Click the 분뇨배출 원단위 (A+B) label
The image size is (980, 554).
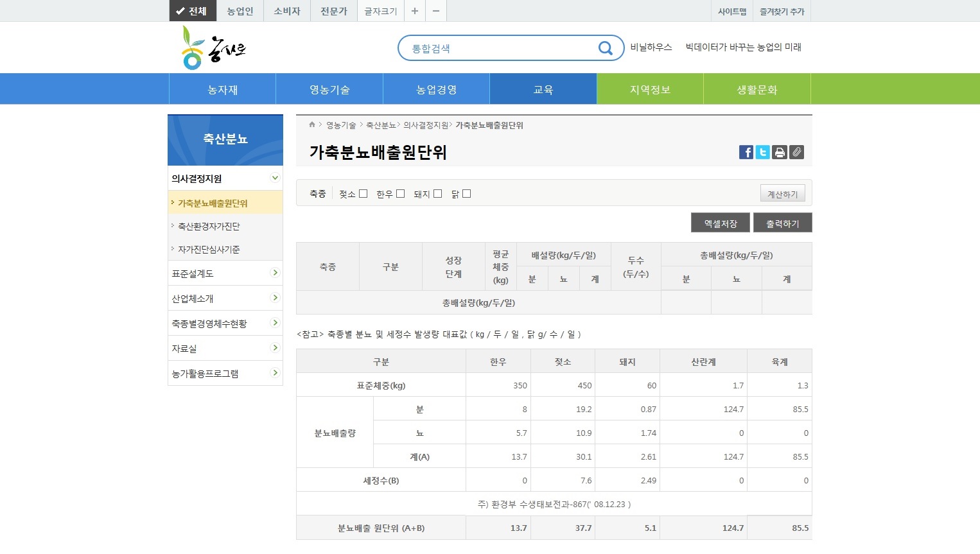381,528
